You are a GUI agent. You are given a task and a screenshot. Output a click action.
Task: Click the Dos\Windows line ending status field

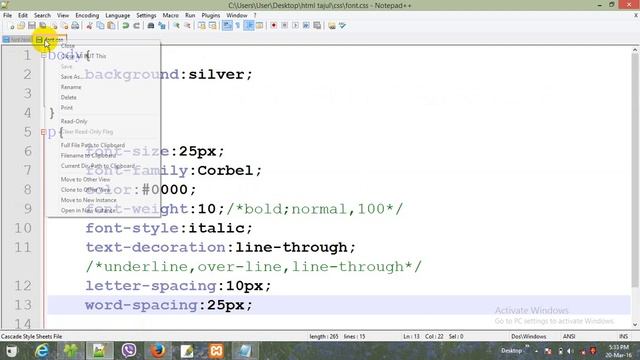pos(529,336)
